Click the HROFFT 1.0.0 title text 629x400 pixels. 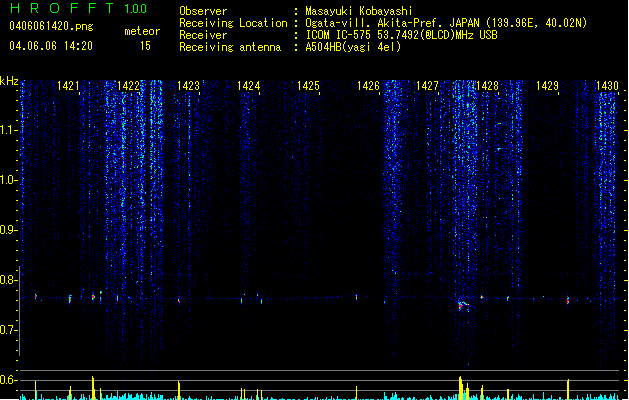coord(79,8)
